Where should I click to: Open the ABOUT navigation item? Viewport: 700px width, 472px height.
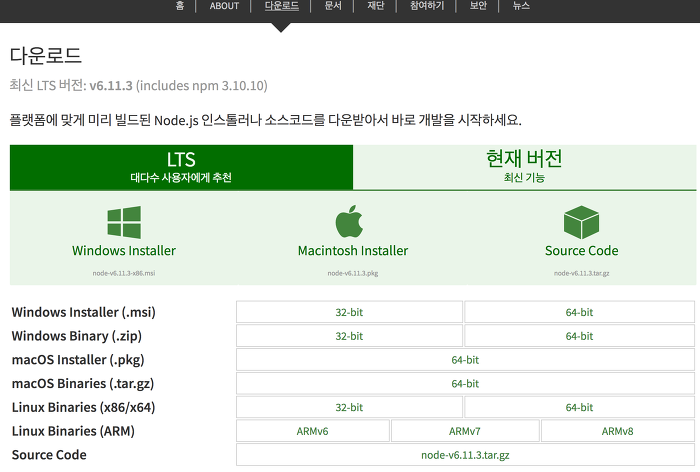(224, 6)
